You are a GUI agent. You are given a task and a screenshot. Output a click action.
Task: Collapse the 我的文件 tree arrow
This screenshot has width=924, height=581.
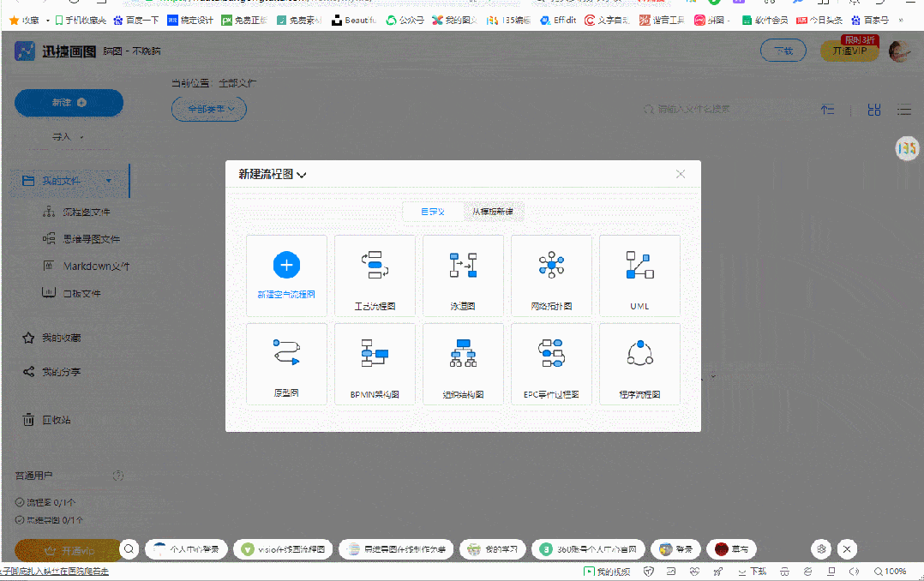109,181
